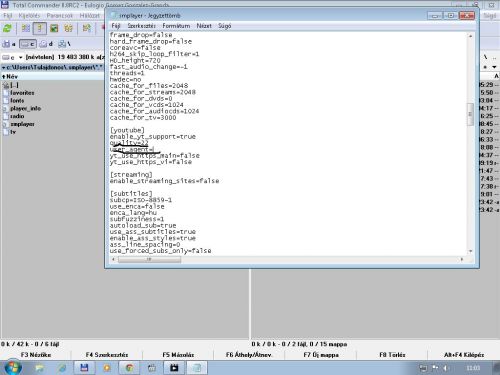Viewport: 500px width, 375px height.
Task: Open Total Commander floppy icon in taskbar
Action: 84,368
